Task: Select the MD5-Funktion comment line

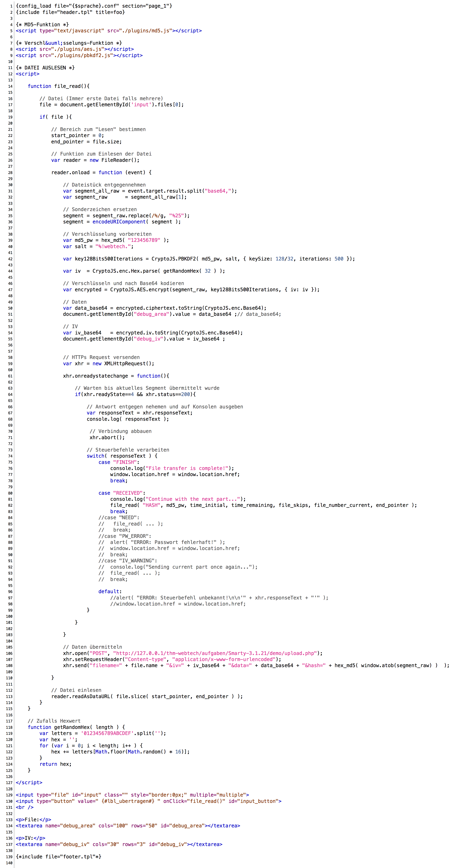Action: 42,25
